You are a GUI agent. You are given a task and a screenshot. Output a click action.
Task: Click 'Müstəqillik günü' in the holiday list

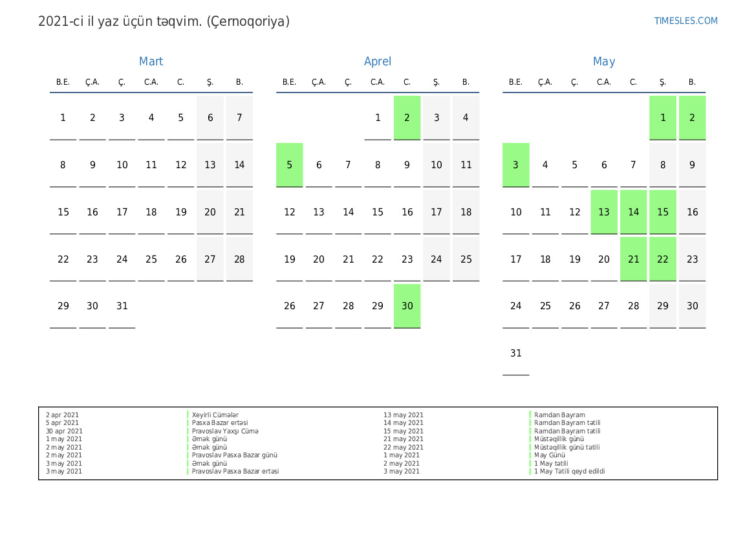559,439
